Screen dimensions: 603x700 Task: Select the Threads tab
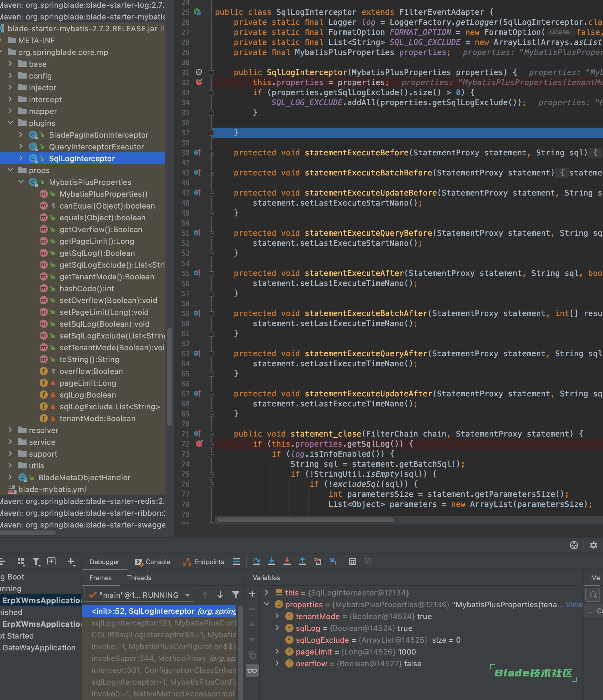[139, 578]
